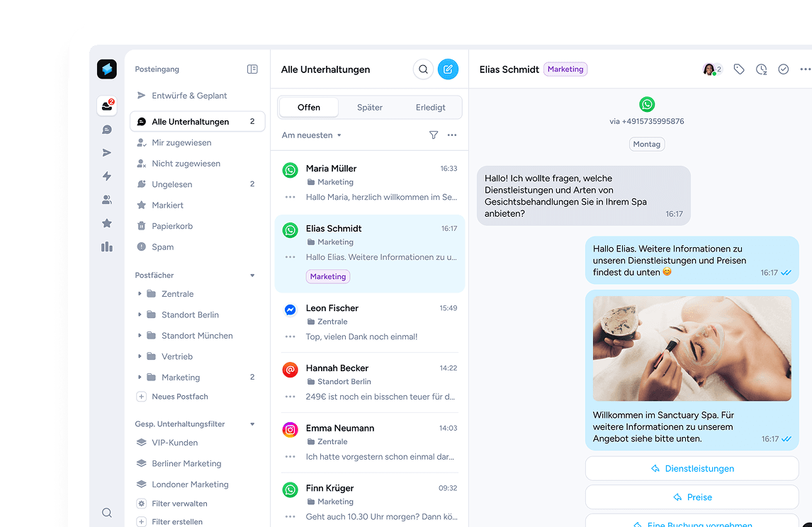The height and width of the screenshot is (527, 812).
Task: Click the Dienstleistungen reply button
Action: point(692,469)
